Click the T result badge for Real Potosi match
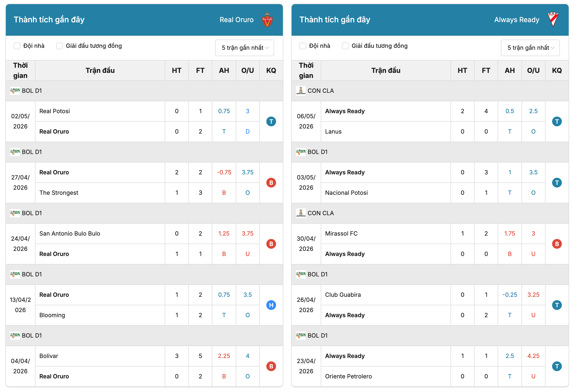 (271, 121)
